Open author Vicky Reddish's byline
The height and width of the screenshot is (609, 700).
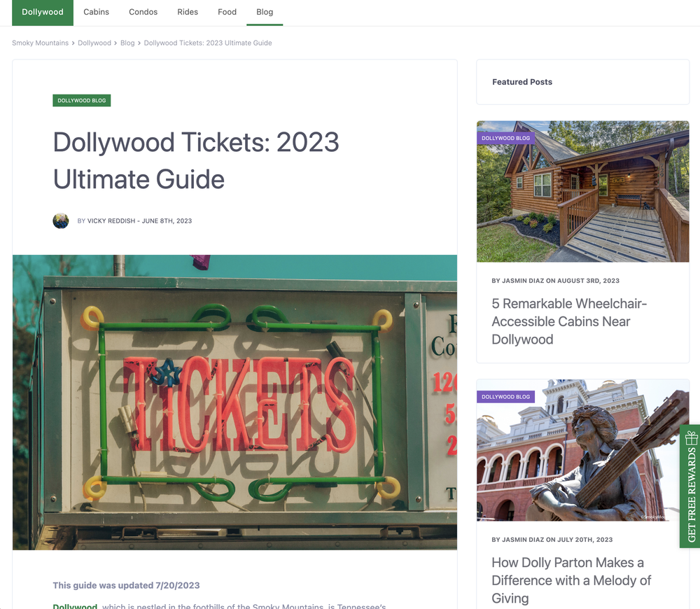[111, 220]
